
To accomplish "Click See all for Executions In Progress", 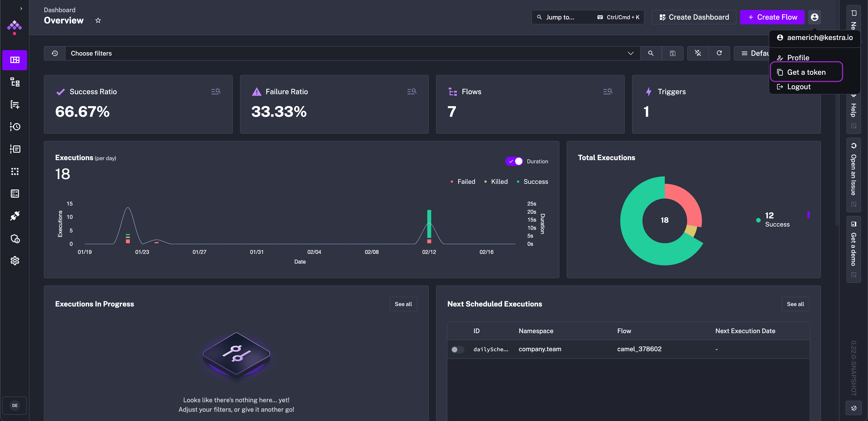I will (403, 304).
